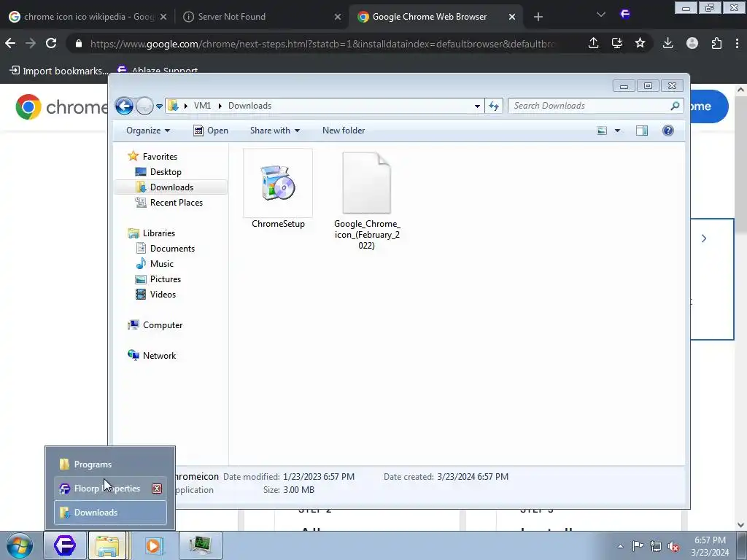Open the browser profile account icon
747x560 pixels.
[692, 43]
